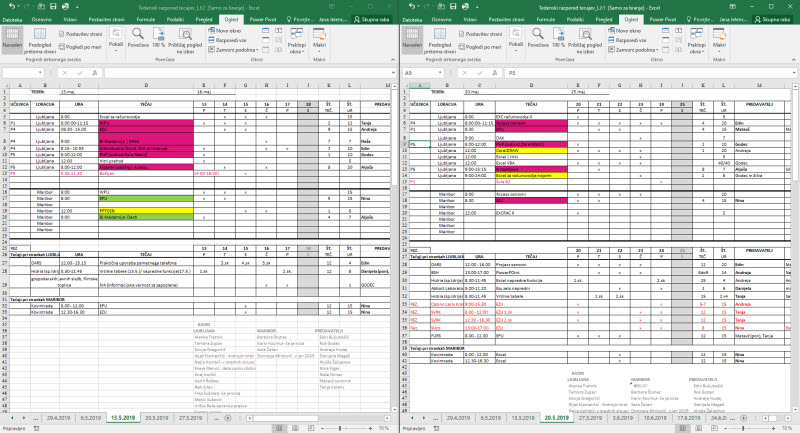This screenshot has height=433, width=800.
Task: Click Skupna raba in right window
Action: point(772,19)
